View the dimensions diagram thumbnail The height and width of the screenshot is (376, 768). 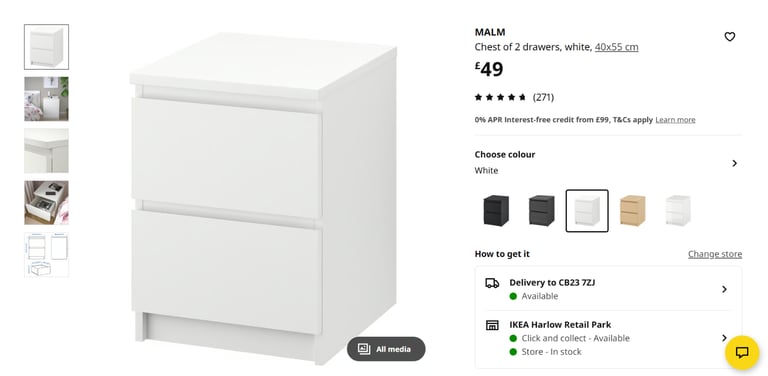47,255
